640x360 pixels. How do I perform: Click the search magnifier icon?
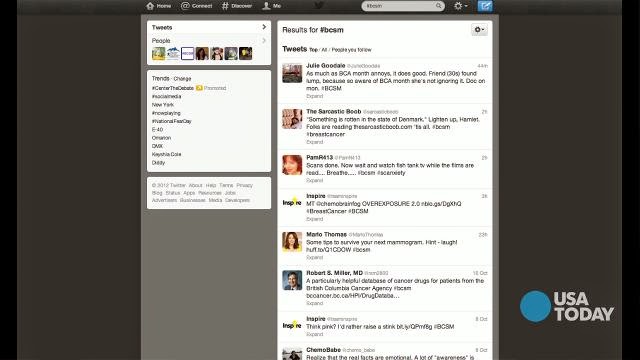439,6
